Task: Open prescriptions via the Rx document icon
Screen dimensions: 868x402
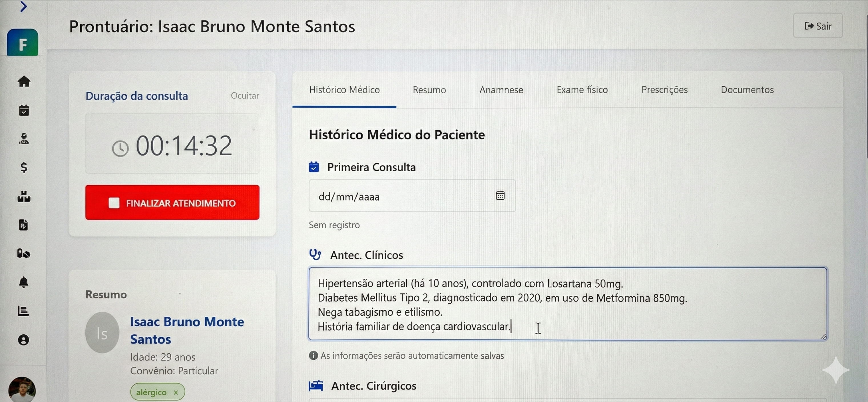Action: point(24,225)
